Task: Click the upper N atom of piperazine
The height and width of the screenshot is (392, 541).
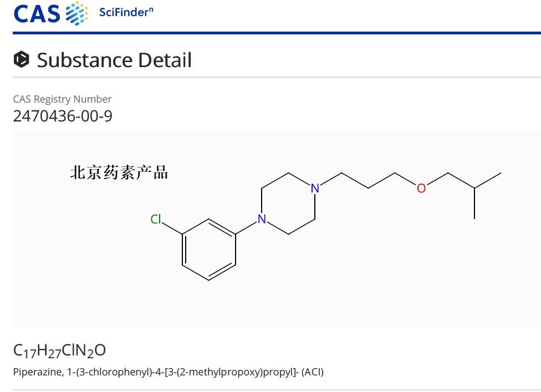Action: 315,189
